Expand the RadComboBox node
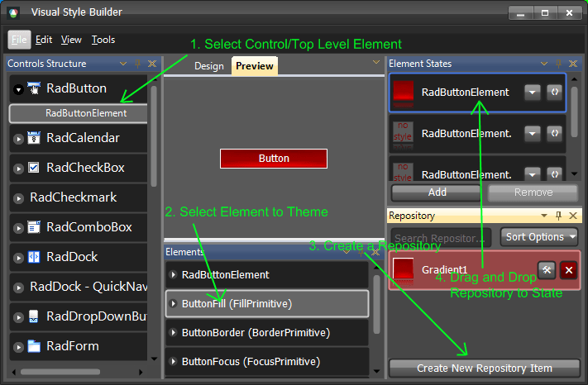 (18, 228)
